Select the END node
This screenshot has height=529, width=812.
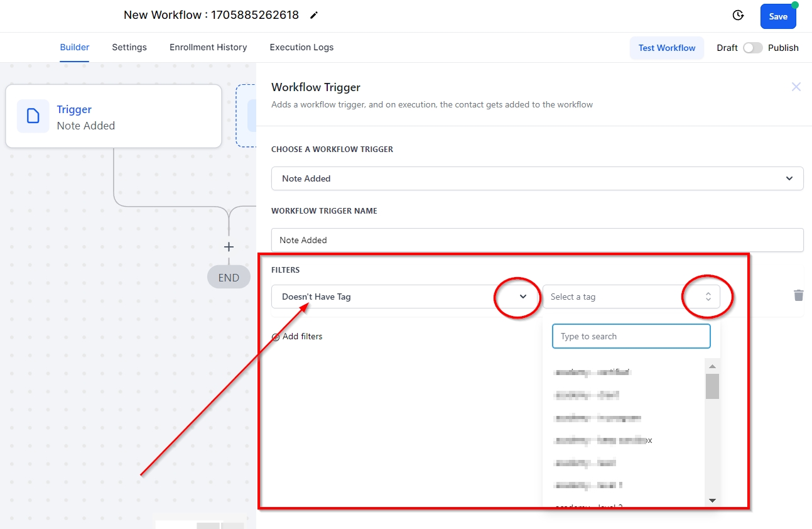[229, 277]
